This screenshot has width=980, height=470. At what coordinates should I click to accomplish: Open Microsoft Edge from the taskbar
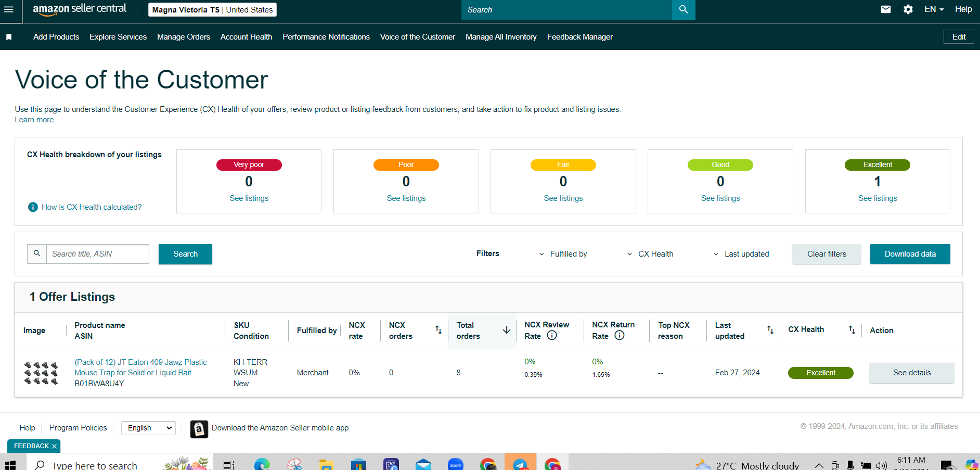coord(262,464)
